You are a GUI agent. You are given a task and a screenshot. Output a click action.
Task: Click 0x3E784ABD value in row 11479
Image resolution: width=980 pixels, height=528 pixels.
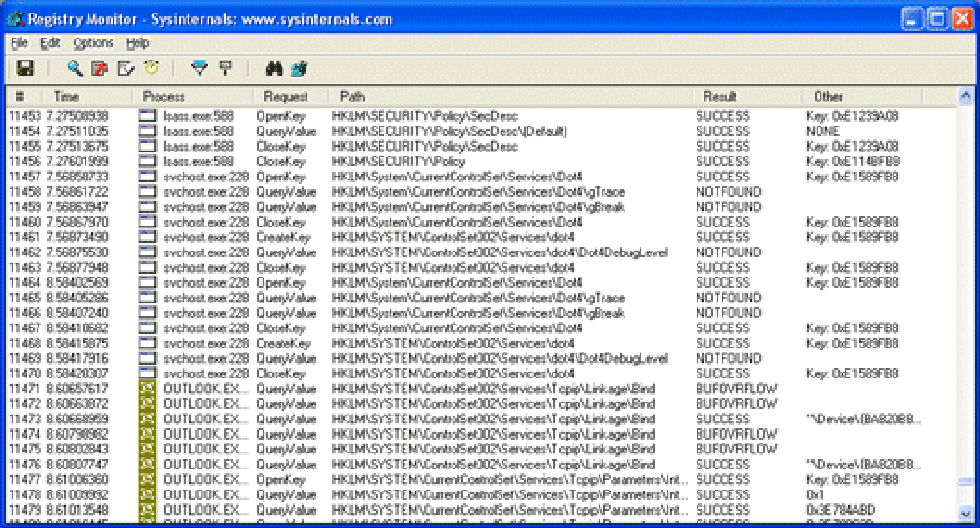point(841,510)
